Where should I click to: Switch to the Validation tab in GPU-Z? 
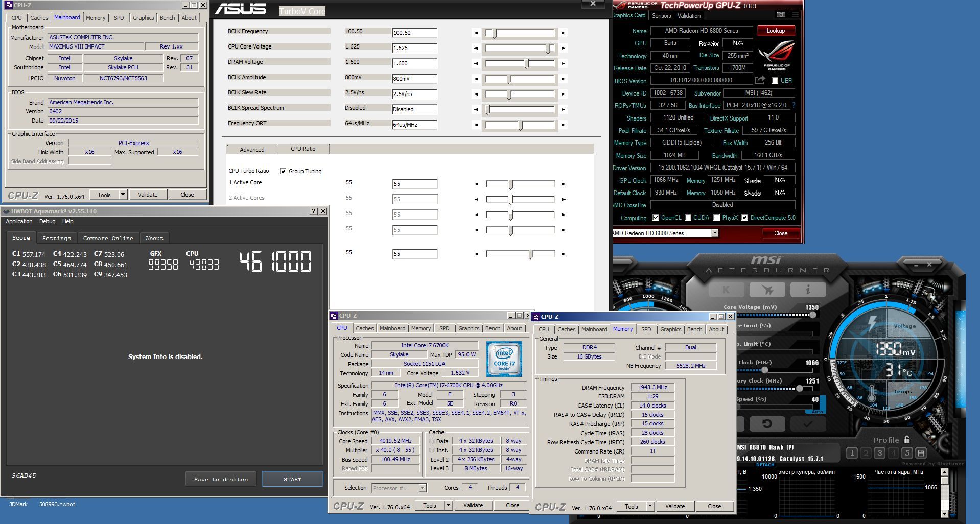[689, 16]
